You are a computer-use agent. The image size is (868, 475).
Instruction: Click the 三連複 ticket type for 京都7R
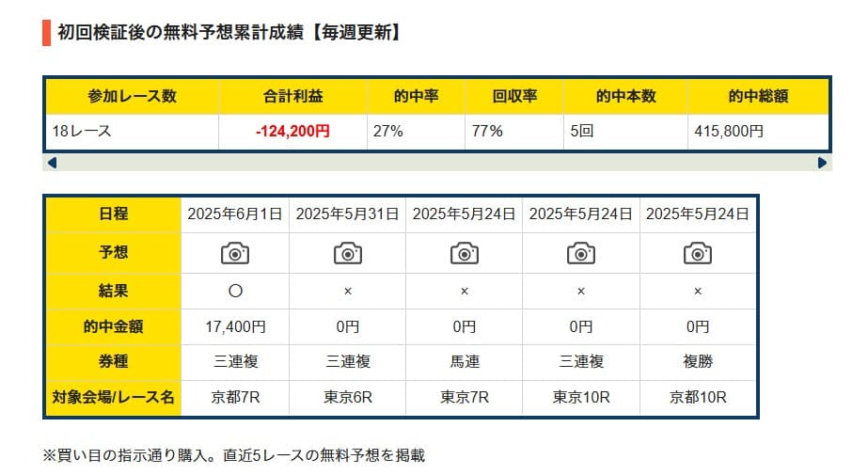point(236,362)
